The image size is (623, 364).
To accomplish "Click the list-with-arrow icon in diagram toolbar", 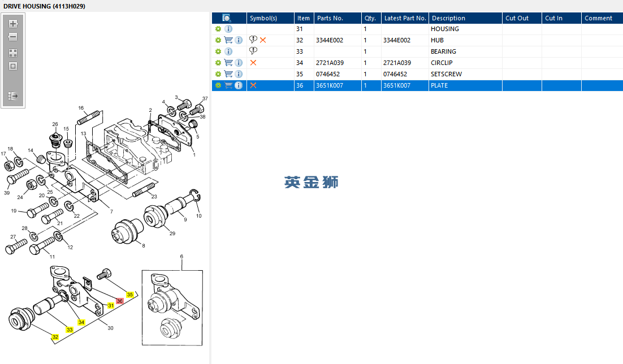I will point(13,96).
